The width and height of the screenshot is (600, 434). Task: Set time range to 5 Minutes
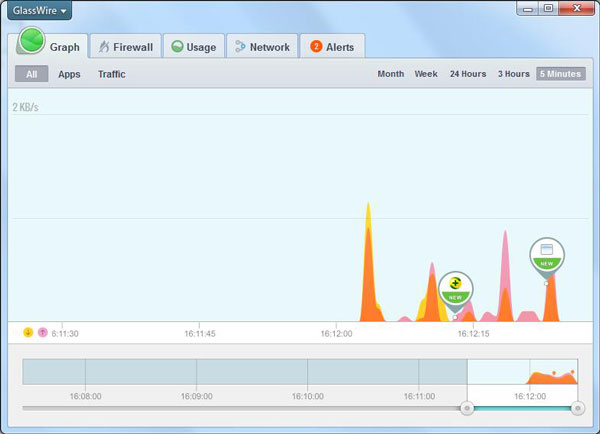pos(561,74)
